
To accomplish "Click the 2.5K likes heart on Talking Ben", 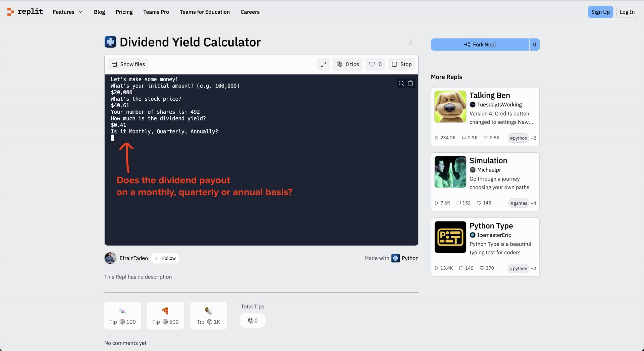I will tap(486, 138).
